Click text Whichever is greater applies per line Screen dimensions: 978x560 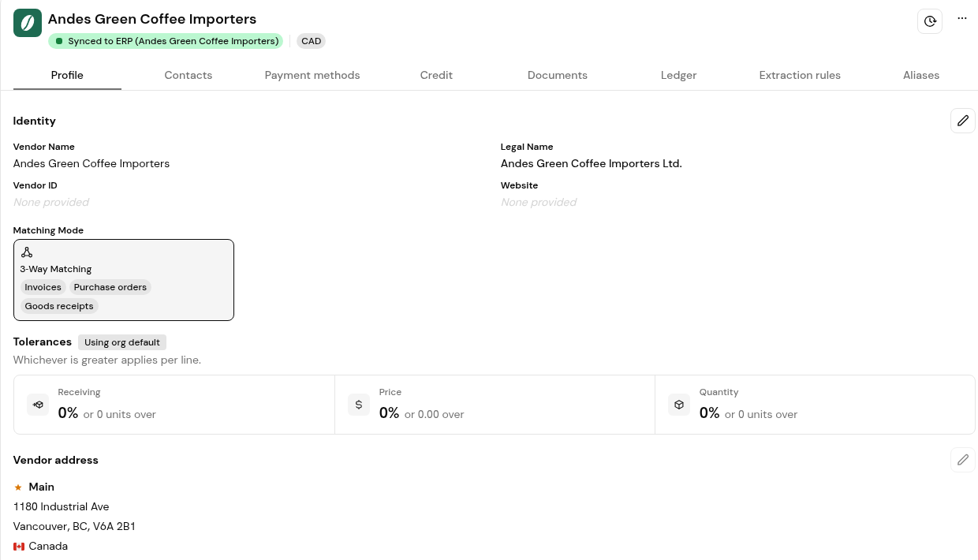pyautogui.click(x=107, y=360)
